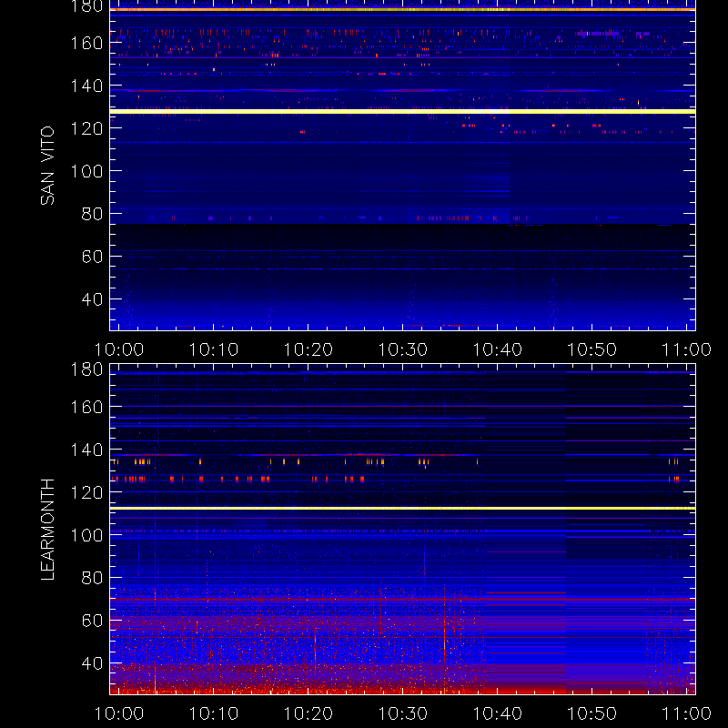Click the LEARMONTH axis label

(x=47, y=530)
